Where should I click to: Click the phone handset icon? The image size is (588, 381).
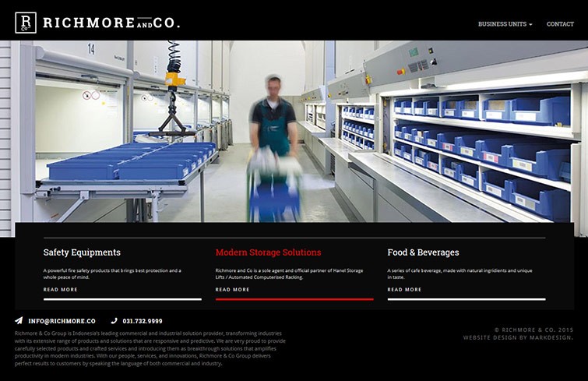[114, 321]
